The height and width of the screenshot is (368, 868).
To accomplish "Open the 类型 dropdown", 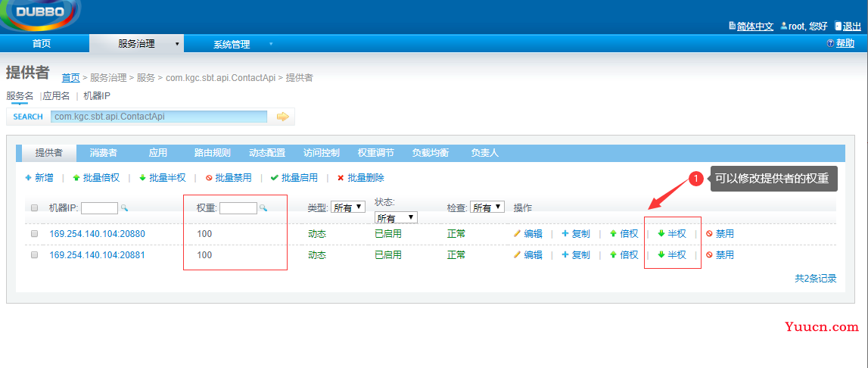I will point(348,207).
